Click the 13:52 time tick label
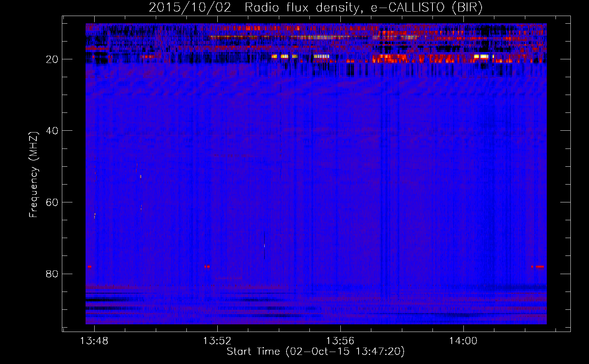The image size is (589, 364). pyautogui.click(x=217, y=341)
